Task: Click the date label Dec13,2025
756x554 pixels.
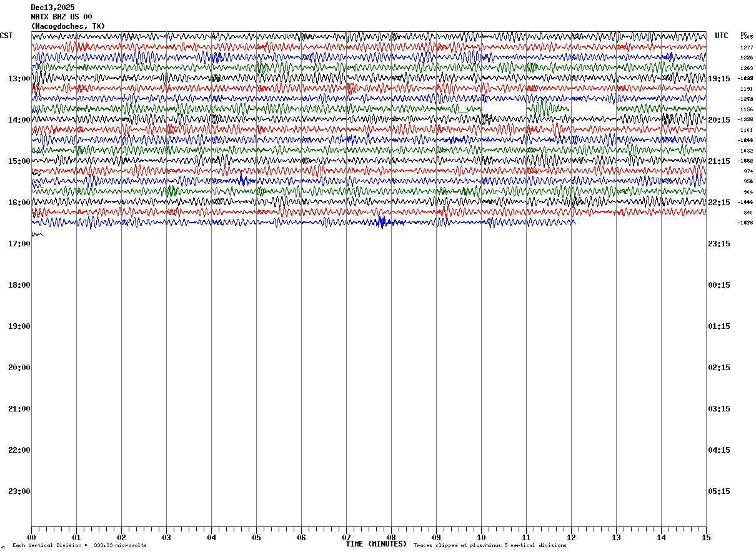Action: 52,8
